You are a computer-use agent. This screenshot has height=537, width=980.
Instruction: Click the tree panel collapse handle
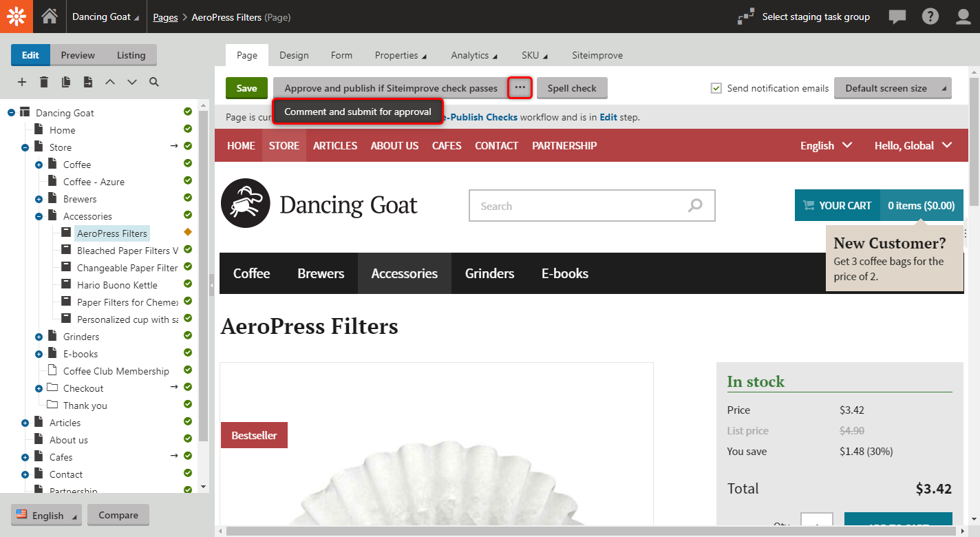click(x=211, y=284)
